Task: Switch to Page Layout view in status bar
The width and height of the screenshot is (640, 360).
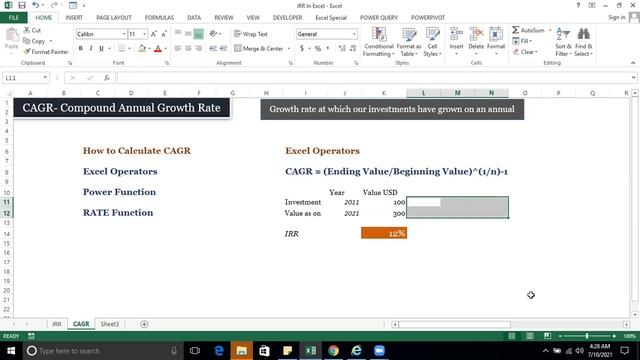Action: [529, 336]
